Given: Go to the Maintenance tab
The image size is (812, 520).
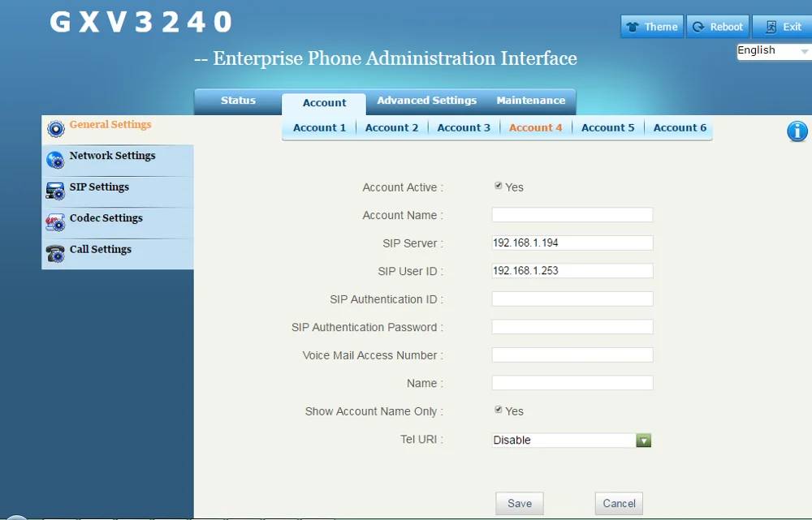Looking at the screenshot, I should click(x=531, y=101).
